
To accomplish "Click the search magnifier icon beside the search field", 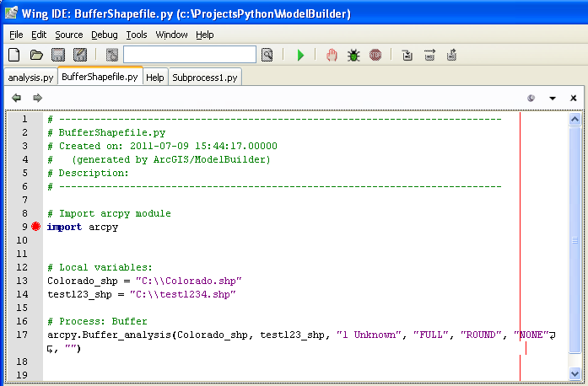I will (267, 55).
